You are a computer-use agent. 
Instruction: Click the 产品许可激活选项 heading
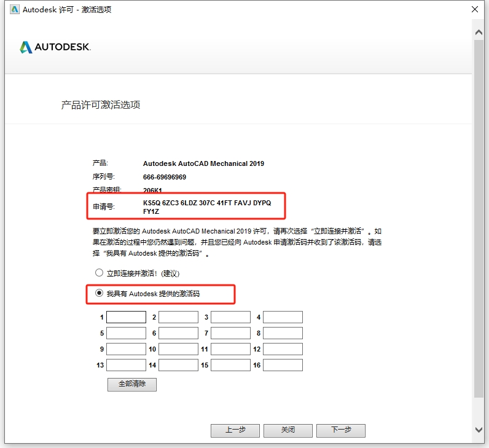pyautogui.click(x=100, y=105)
